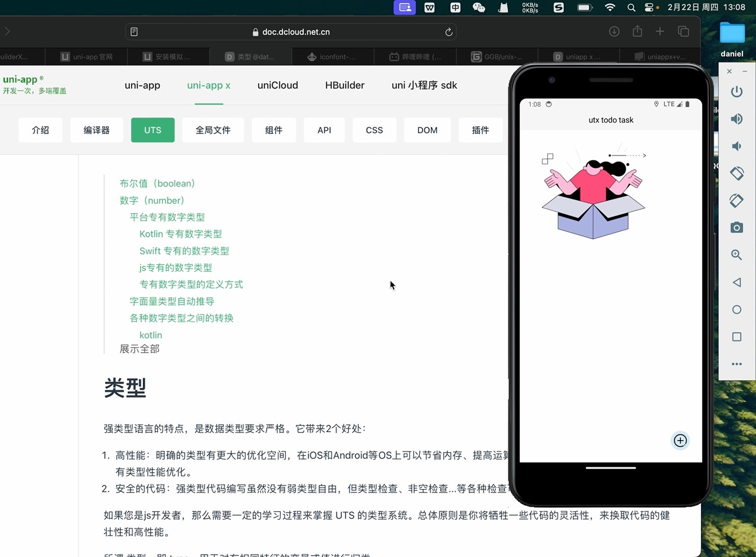
Task: Lower emulator volume with volume down icon
Action: pyautogui.click(x=736, y=146)
